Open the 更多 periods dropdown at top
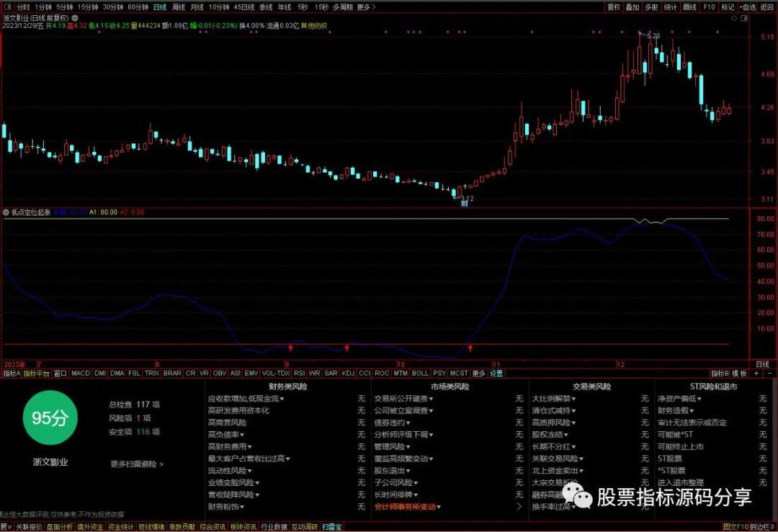The height and width of the screenshot is (532, 778). point(366,7)
